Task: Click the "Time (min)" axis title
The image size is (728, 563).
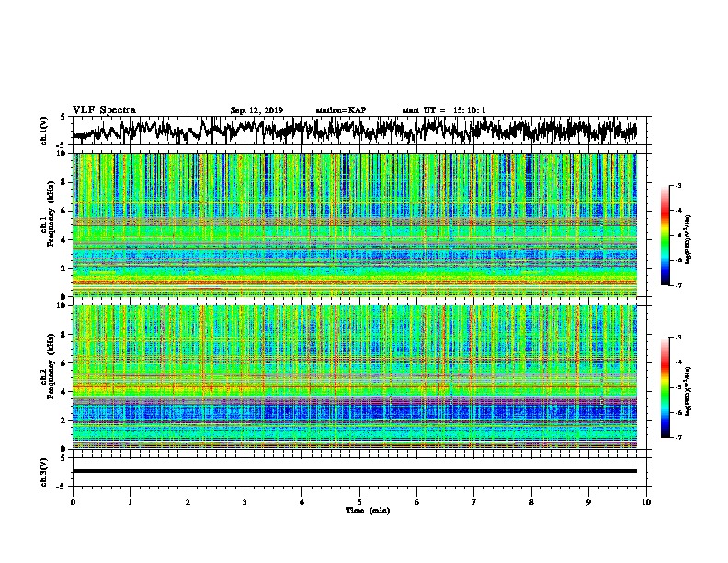Action: 368,511
